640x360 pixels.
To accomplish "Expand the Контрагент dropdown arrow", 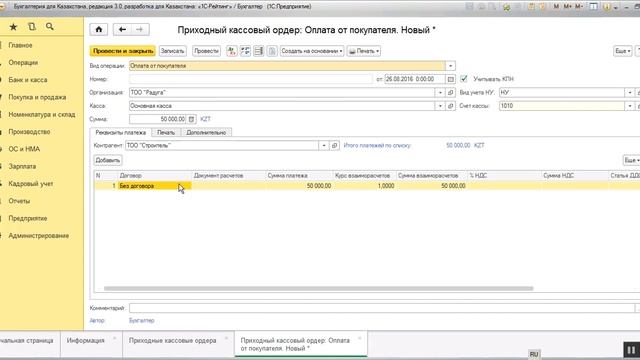I will [324, 145].
